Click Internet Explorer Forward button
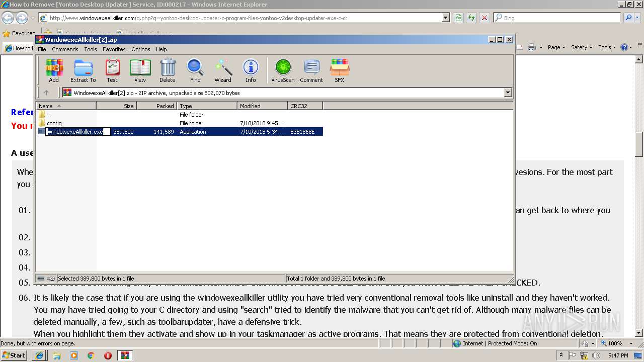644x362 pixels. tap(22, 18)
